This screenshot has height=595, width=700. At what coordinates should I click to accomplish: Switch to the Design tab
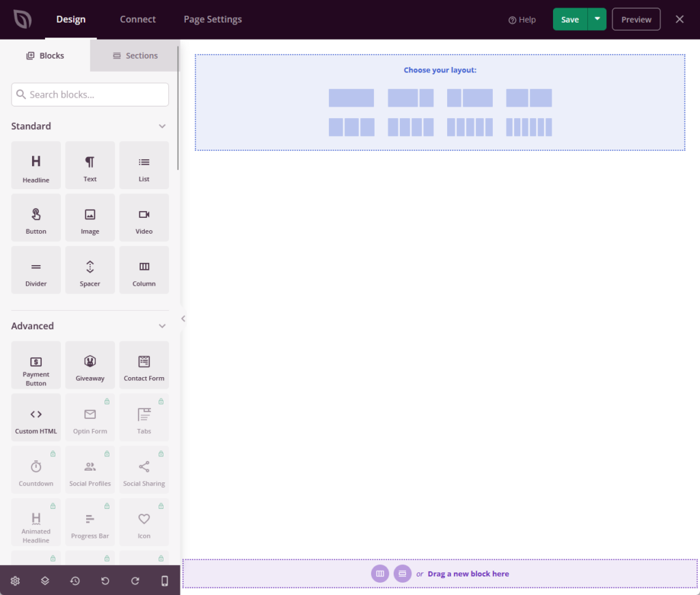tap(70, 19)
